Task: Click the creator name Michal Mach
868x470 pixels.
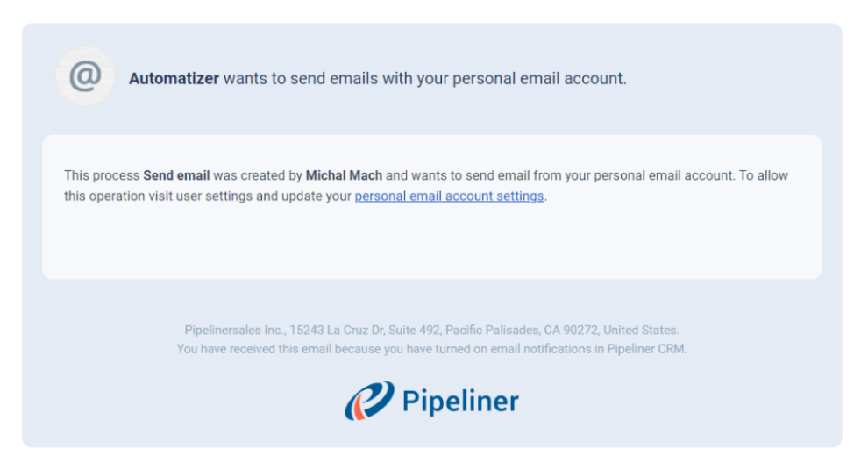Action: point(344,175)
